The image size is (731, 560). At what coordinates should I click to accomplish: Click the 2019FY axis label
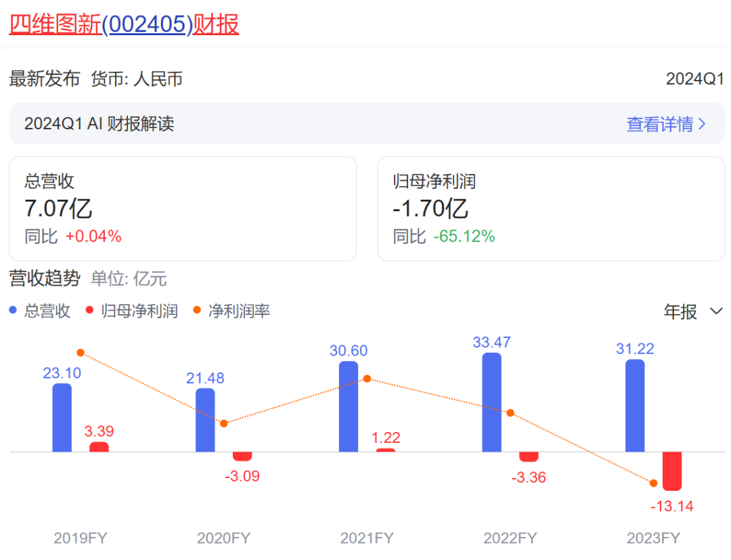tap(81, 538)
